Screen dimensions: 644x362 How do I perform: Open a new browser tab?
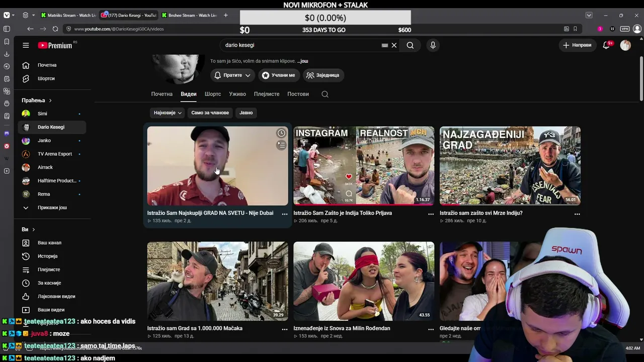click(x=225, y=15)
